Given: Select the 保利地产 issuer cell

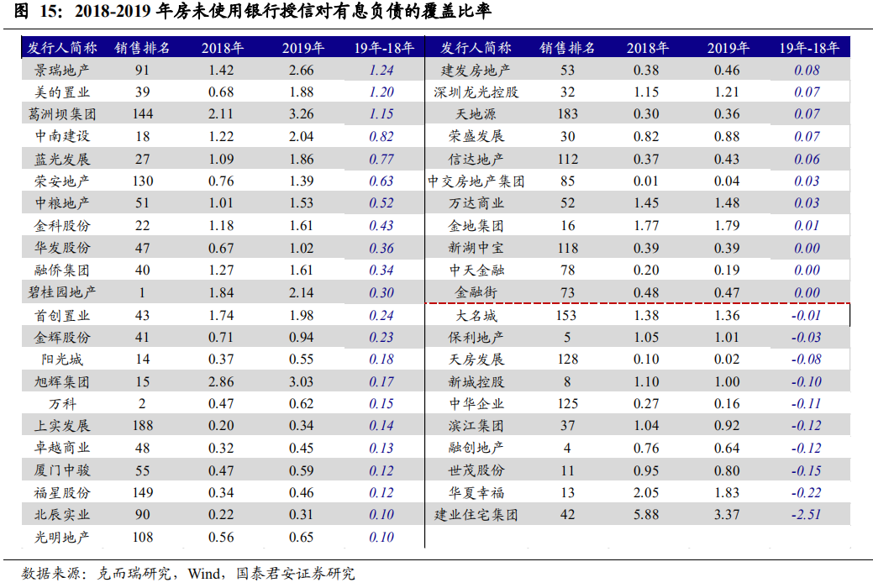Looking at the screenshot, I should 476,337.
